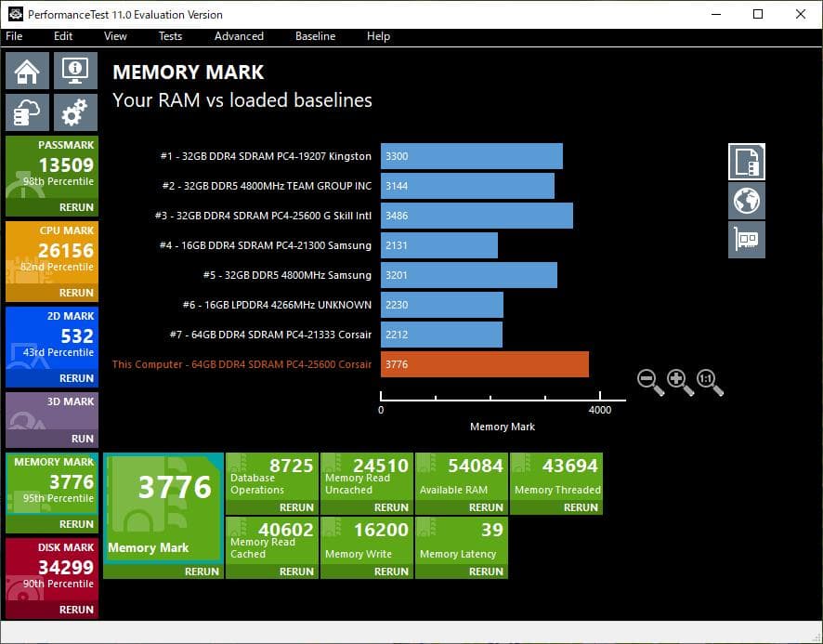Open the Advanced menu

[x=239, y=36]
